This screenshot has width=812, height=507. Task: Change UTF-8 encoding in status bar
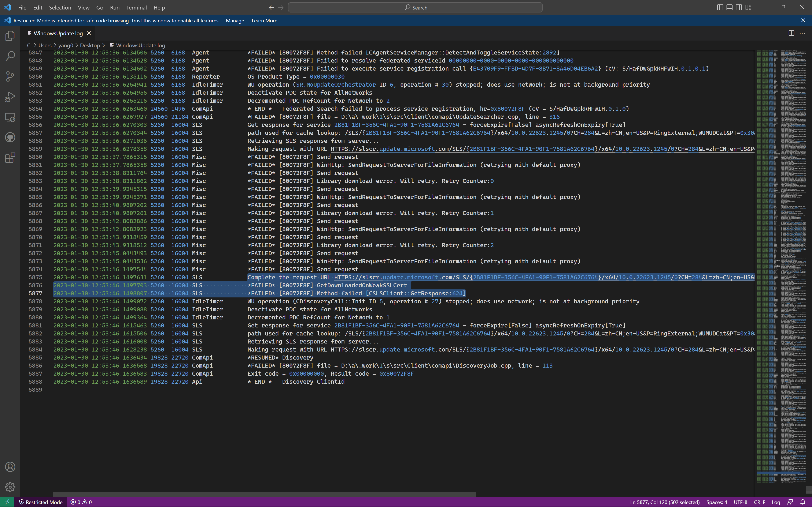point(740,502)
